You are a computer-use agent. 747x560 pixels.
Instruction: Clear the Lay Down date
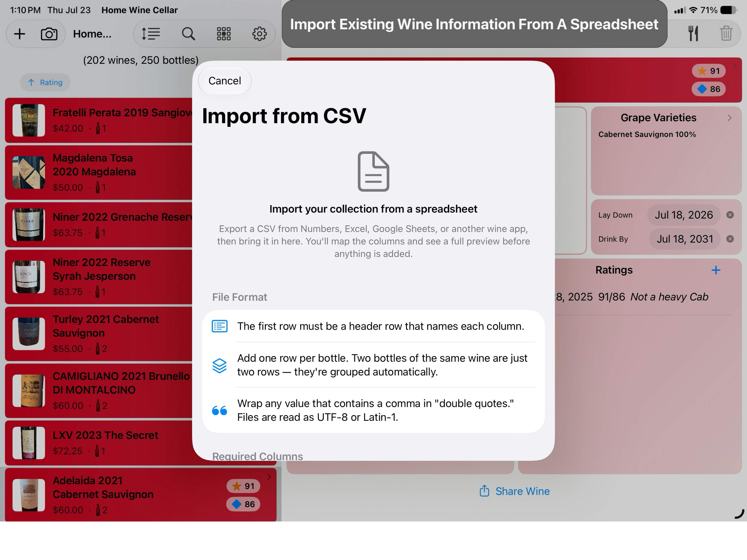[x=730, y=215]
